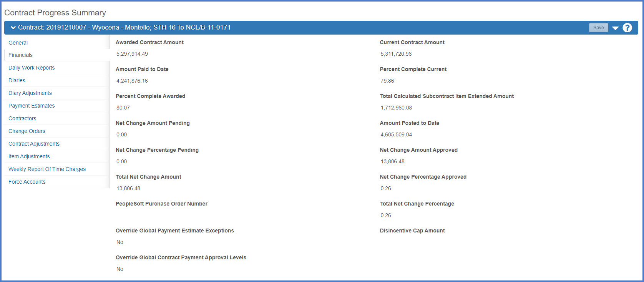
Task: Click the Awarded Contract Amount value
Action: pyautogui.click(x=132, y=54)
